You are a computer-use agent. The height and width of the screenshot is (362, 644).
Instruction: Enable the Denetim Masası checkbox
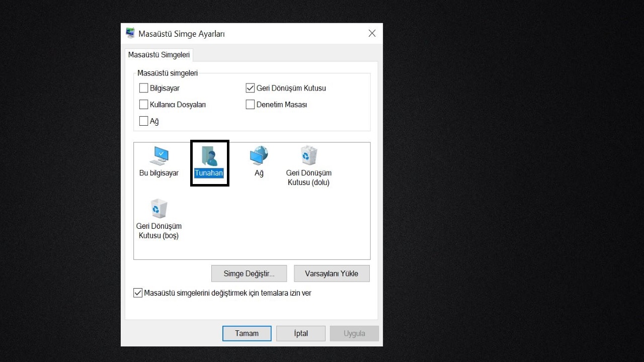250,105
